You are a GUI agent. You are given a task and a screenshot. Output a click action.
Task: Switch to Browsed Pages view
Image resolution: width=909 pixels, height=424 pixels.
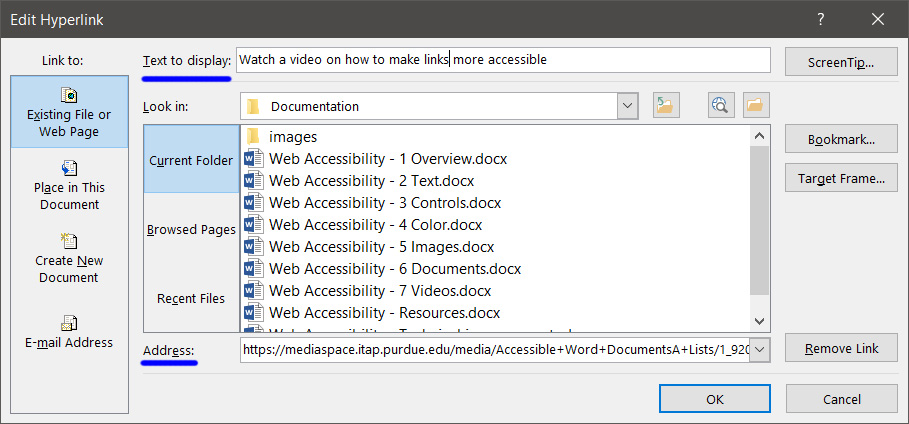pyautogui.click(x=191, y=230)
